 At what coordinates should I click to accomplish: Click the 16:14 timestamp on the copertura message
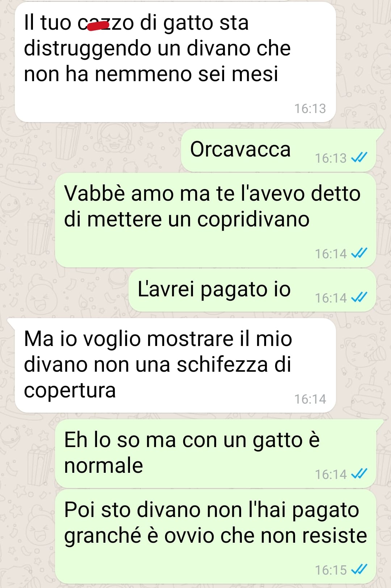(x=310, y=399)
